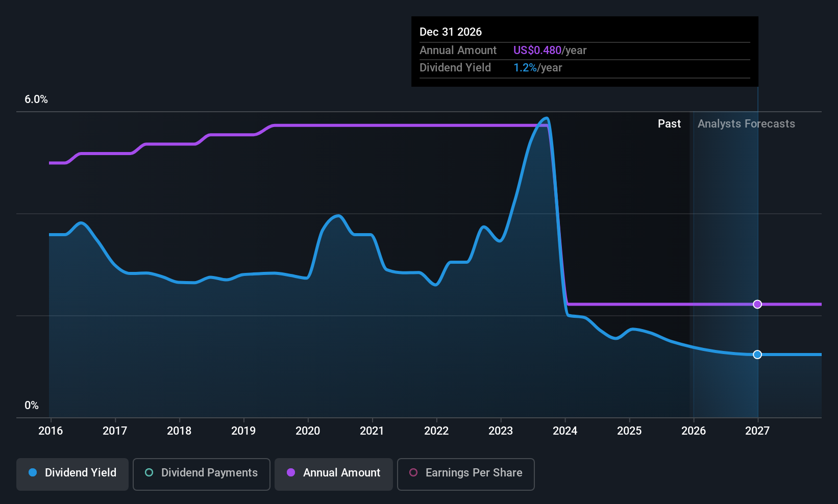Click the 2024 year axis label
Viewport: 838px width, 504px height.
tap(565, 431)
